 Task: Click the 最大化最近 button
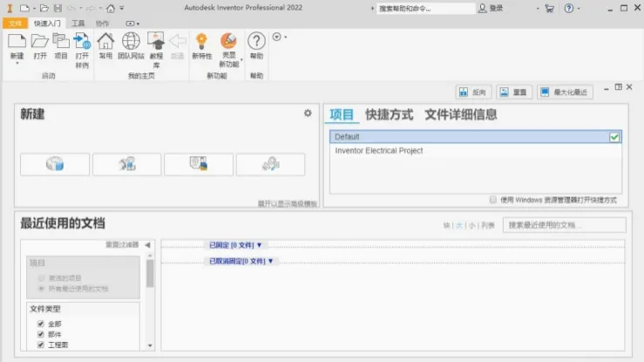[x=565, y=92]
